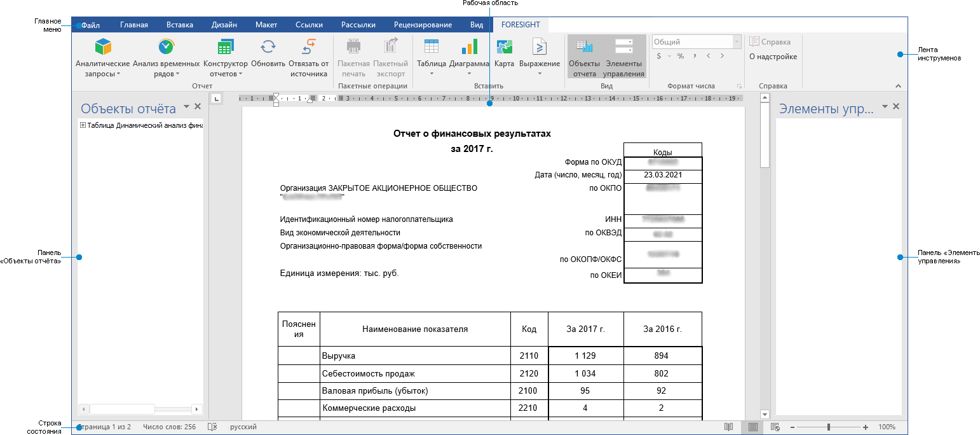Open the Общий number format dropdown
This screenshot has width=980, height=435.
[737, 41]
